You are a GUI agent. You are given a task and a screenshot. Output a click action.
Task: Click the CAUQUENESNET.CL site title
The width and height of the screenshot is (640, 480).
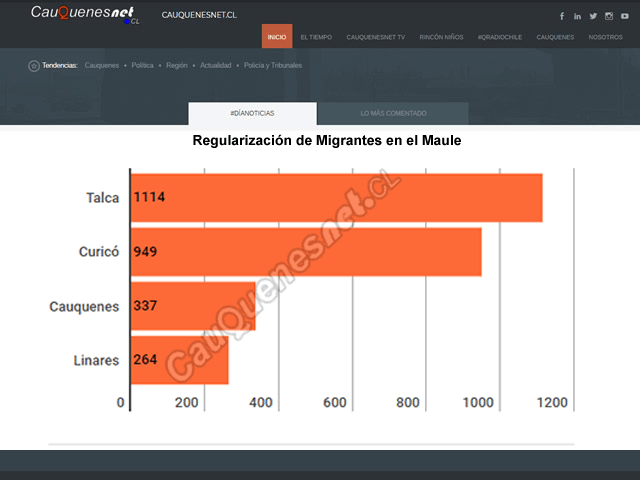[199, 15]
